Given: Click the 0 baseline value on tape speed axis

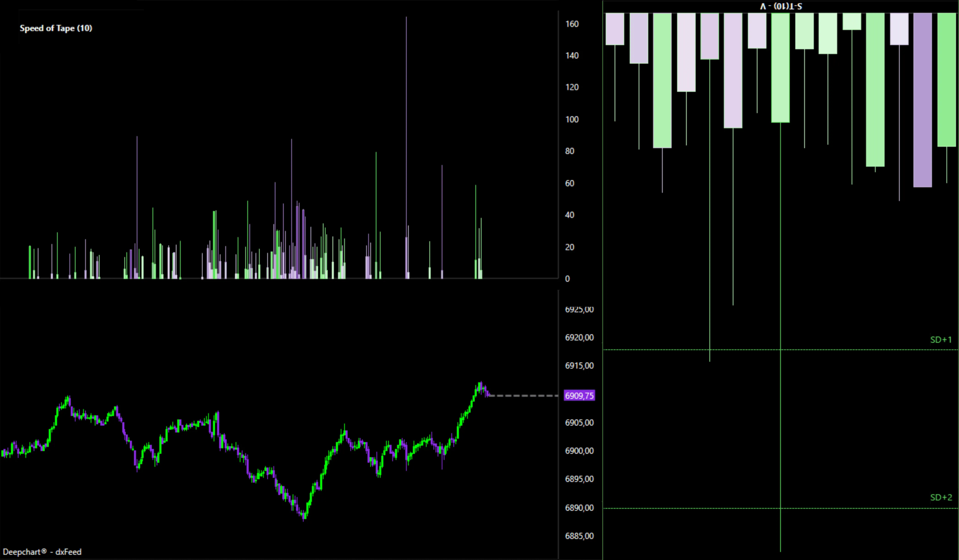Looking at the screenshot, I should point(567,279).
